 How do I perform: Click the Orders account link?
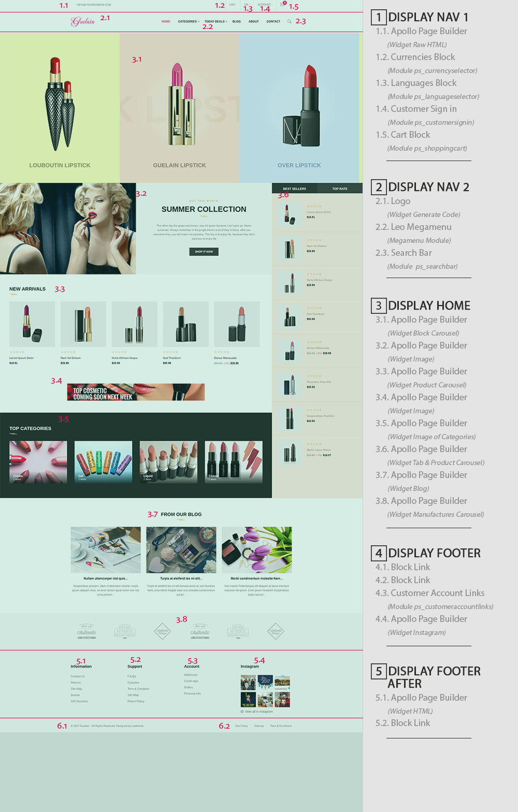click(x=189, y=687)
